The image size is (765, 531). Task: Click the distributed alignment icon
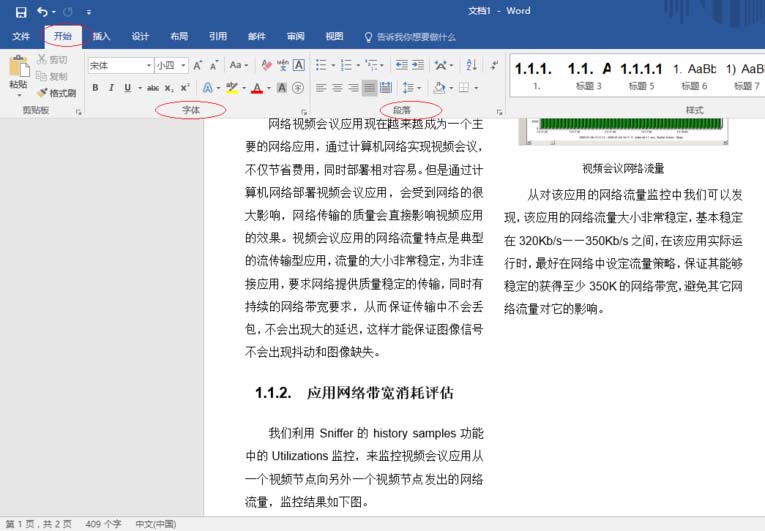tap(386, 88)
